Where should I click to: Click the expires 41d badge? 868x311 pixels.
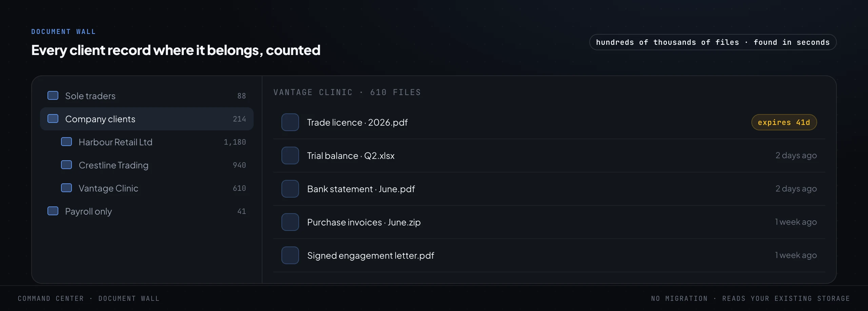click(784, 122)
